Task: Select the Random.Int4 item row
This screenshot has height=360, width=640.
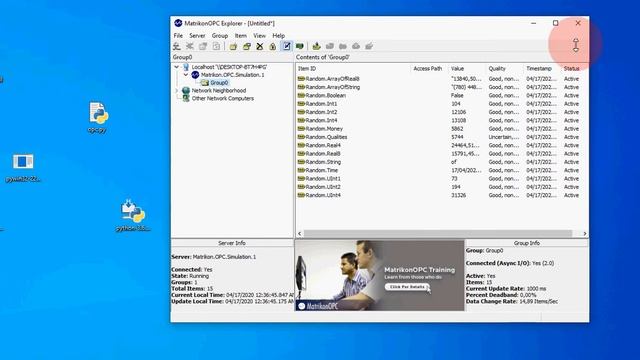Action: click(442, 120)
